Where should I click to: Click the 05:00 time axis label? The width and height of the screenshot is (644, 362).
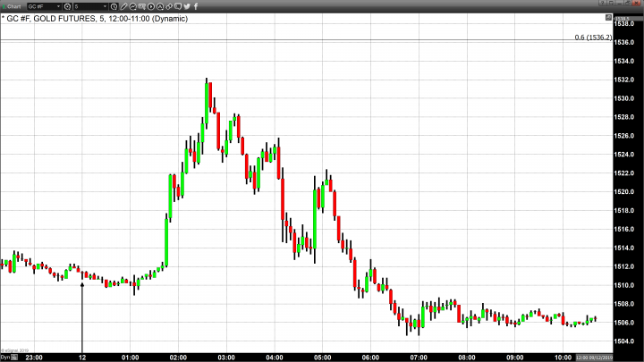coord(322,358)
